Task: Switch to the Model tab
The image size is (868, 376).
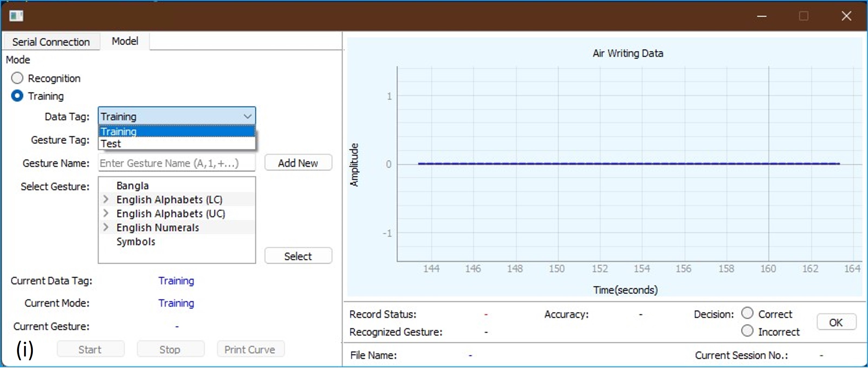Action: (125, 41)
